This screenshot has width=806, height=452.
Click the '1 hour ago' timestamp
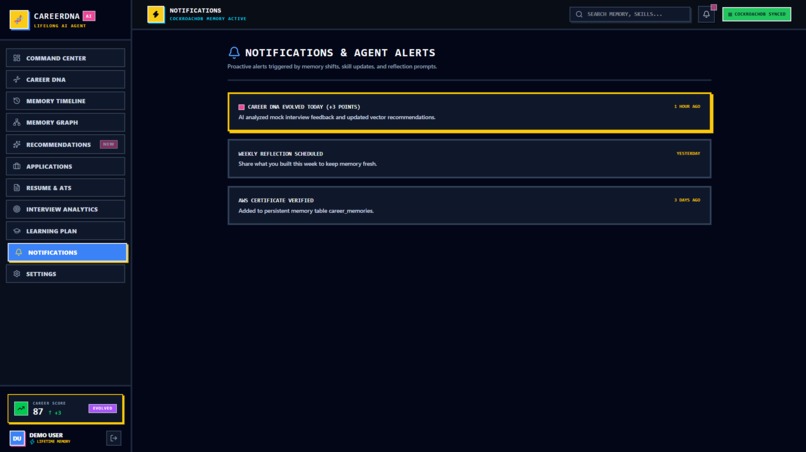click(x=687, y=106)
